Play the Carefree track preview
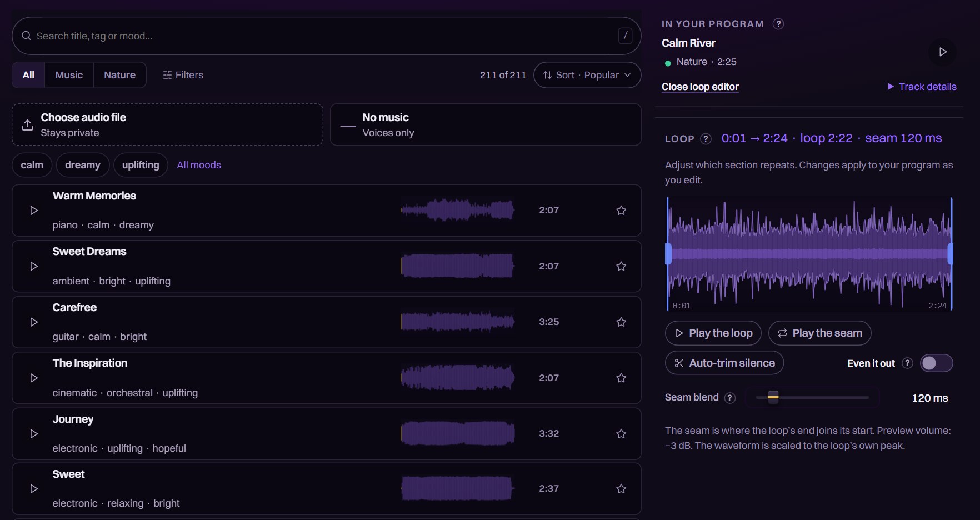Screen dimensions: 980x520 click(x=33, y=322)
